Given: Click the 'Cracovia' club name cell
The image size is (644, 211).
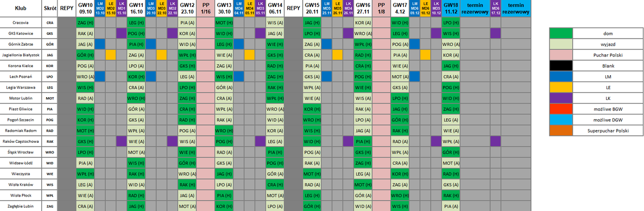Looking at the screenshot, I should [x=21, y=23].
